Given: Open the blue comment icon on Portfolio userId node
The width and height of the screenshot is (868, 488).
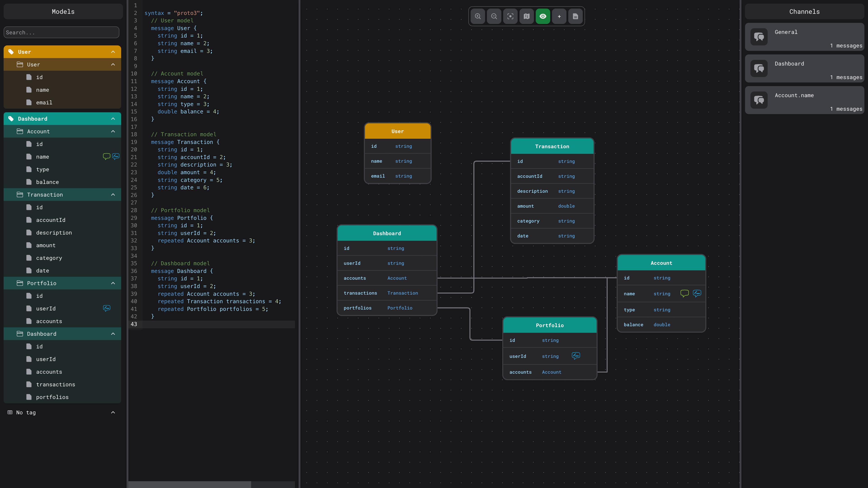Looking at the screenshot, I should point(576,356).
